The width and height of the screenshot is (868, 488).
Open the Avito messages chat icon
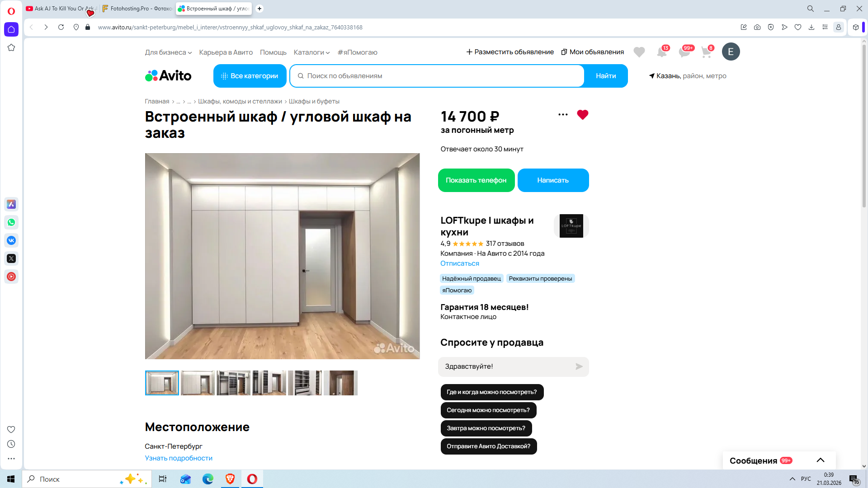684,52
